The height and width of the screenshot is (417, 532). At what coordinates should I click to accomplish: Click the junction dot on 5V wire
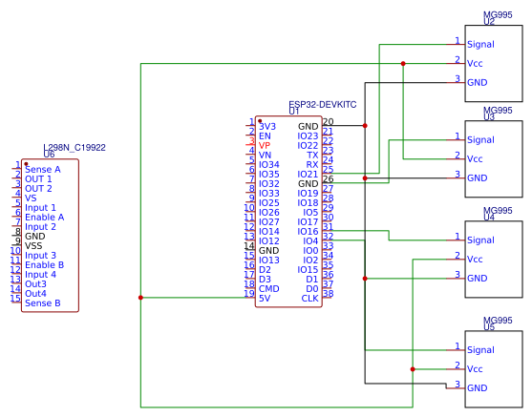[x=140, y=298]
